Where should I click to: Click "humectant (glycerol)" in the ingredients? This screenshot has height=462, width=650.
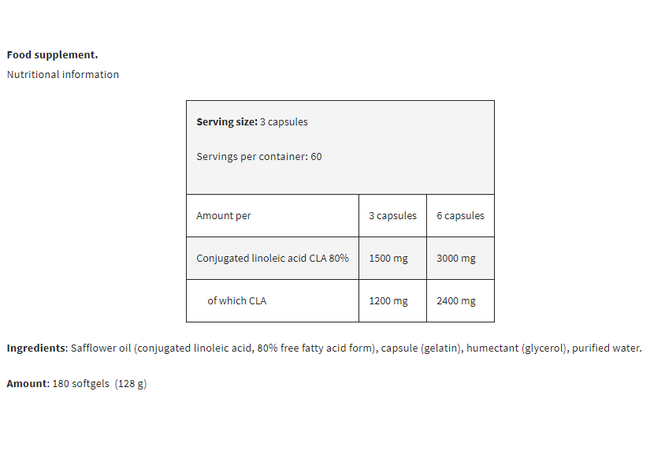[515, 348]
